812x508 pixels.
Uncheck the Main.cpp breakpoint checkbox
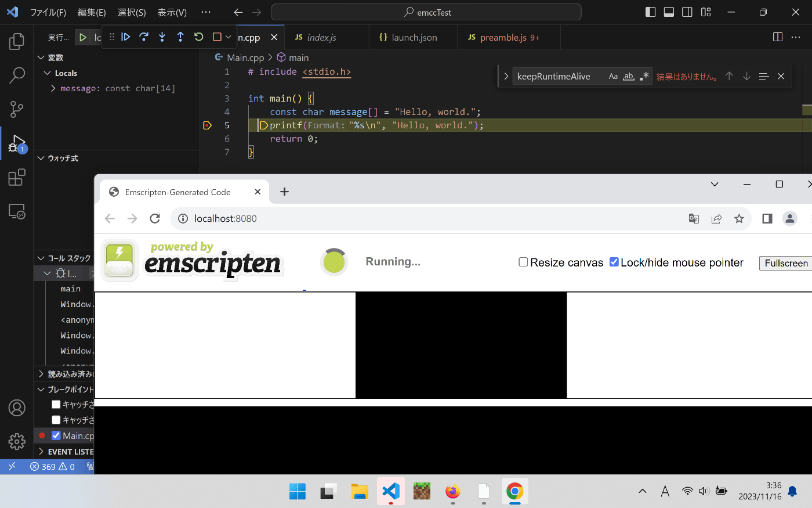(x=56, y=435)
